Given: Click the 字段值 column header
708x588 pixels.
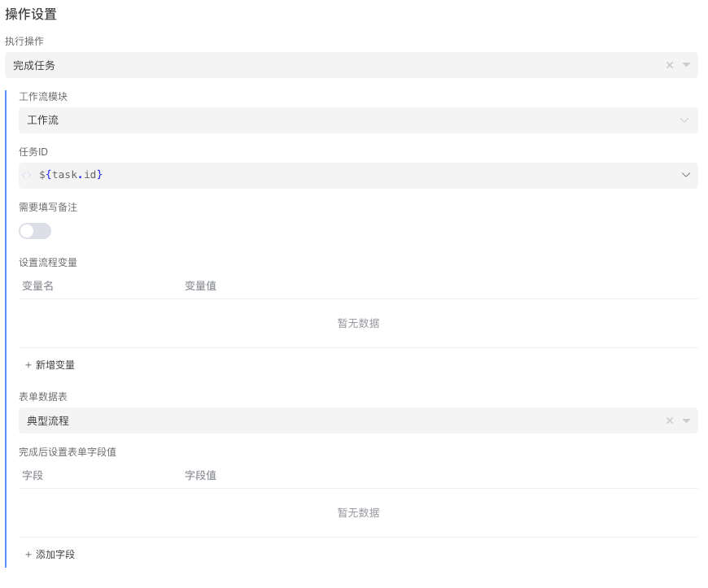Looking at the screenshot, I should [200, 476].
